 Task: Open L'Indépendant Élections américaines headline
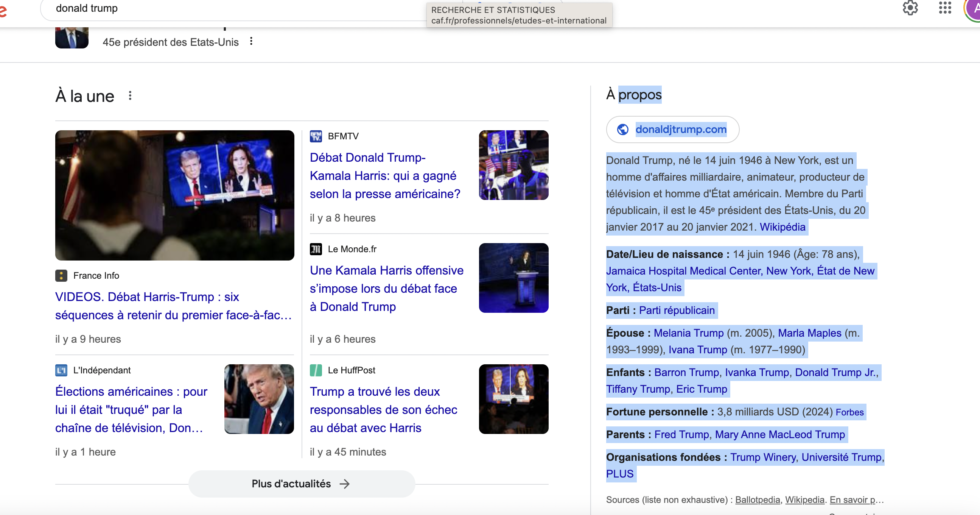[131, 410]
